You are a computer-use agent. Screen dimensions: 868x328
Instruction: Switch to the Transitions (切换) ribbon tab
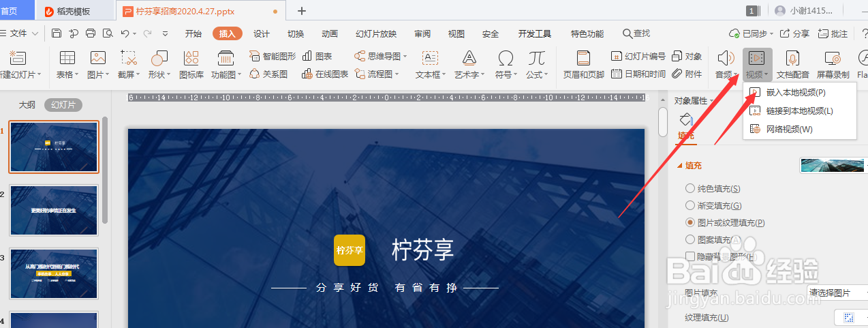pyautogui.click(x=296, y=33)
